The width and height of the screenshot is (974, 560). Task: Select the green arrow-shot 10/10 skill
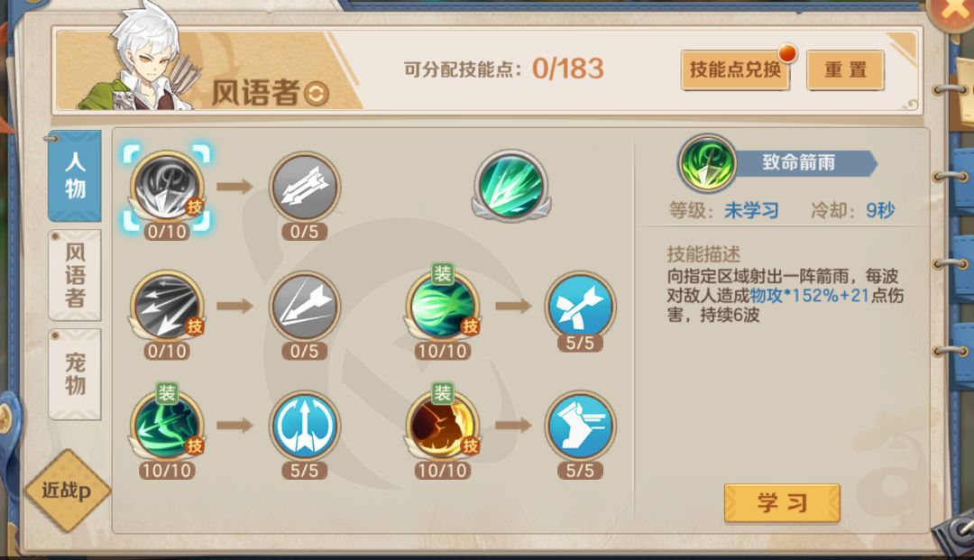167,426
